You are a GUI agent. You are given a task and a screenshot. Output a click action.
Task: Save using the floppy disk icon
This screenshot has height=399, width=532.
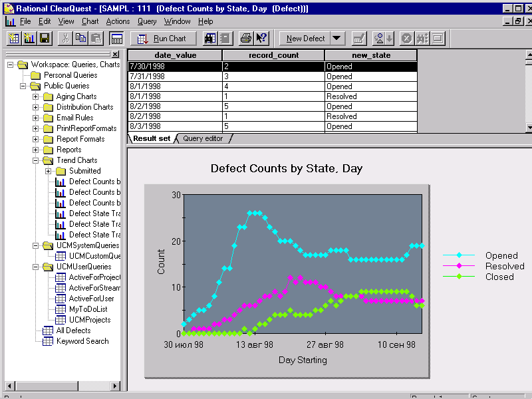click(45, 39)
